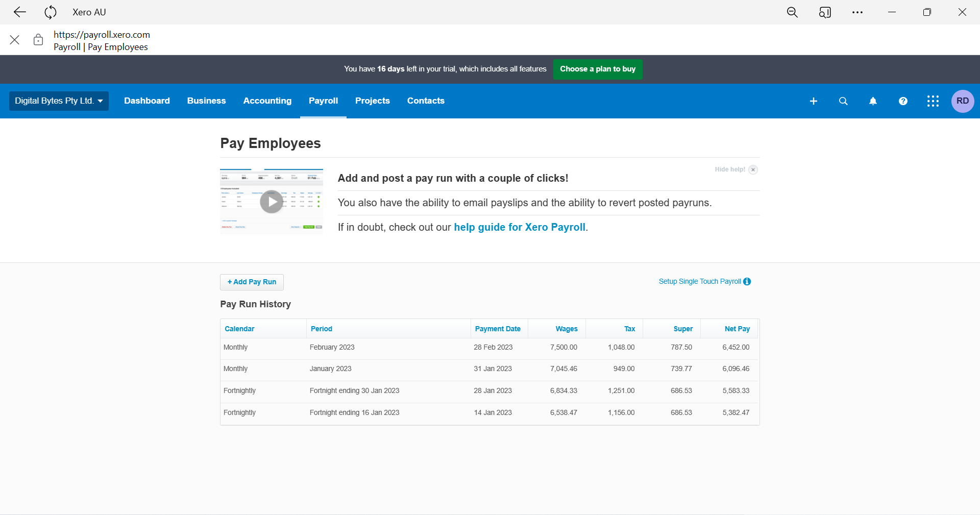This screenshot has width=980, height=515.
Task: Sort by the Super column header
Action: point(683,329)
